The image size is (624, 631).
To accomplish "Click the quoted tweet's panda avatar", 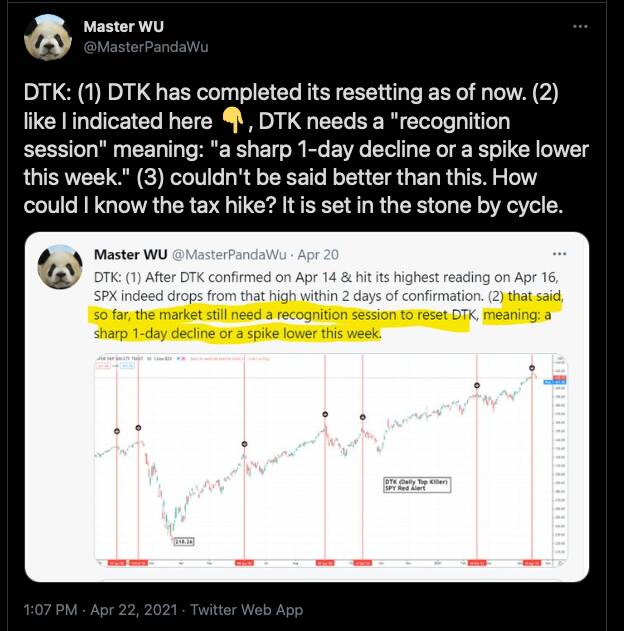I will point(60,267).
